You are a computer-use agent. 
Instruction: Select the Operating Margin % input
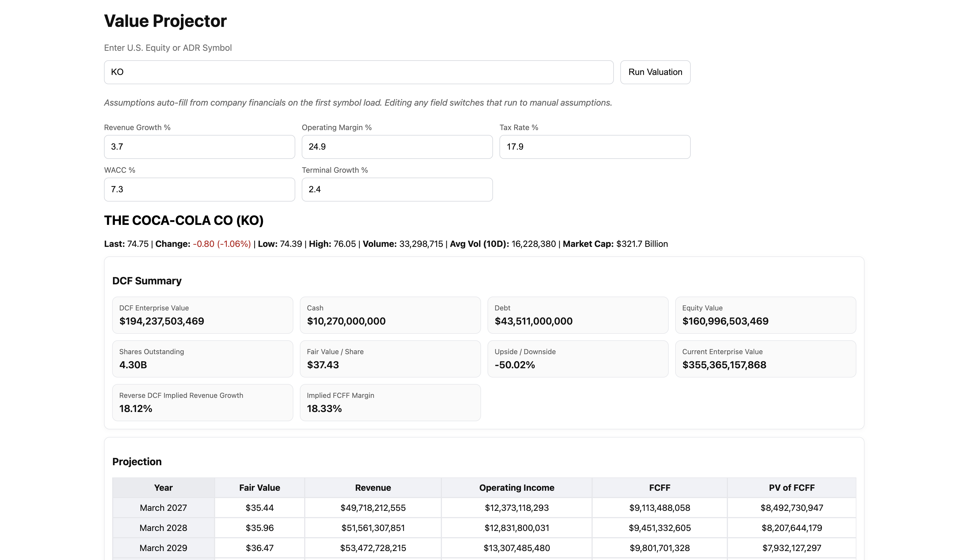click(397, 147)
